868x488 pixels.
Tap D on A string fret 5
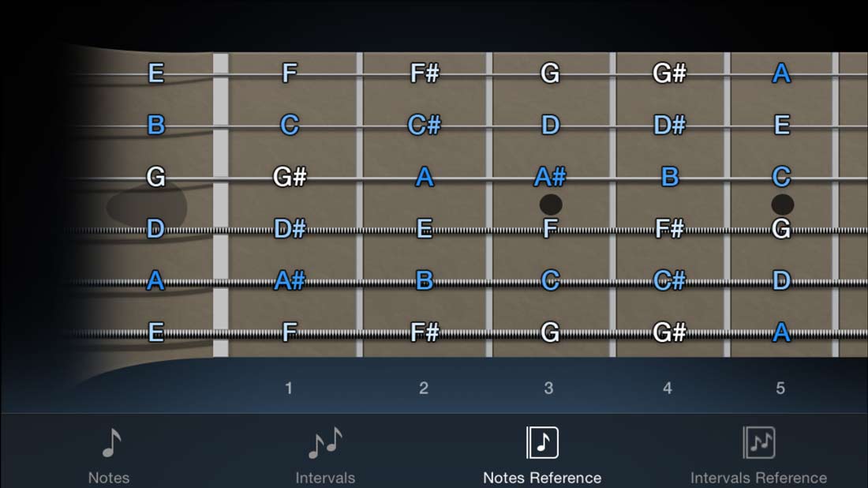tap(782, 281)
